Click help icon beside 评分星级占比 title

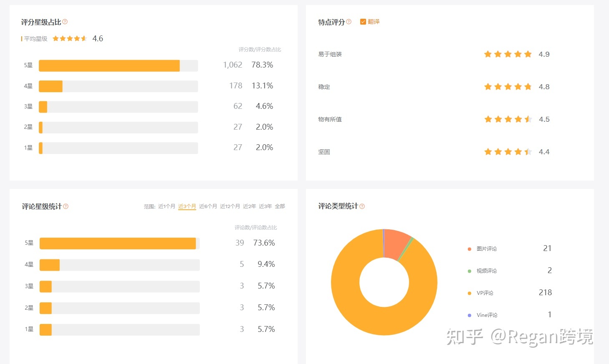coord(65,22)
